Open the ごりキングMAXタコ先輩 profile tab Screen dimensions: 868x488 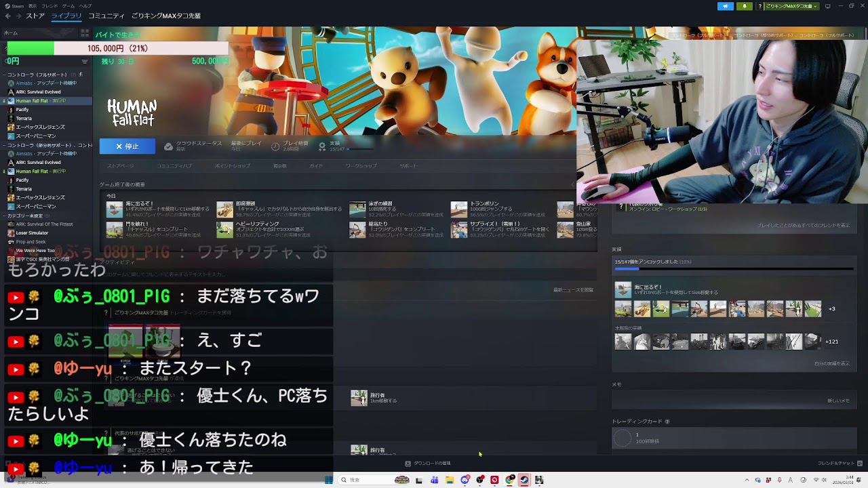pyautogui.click(x=166, y=16)
